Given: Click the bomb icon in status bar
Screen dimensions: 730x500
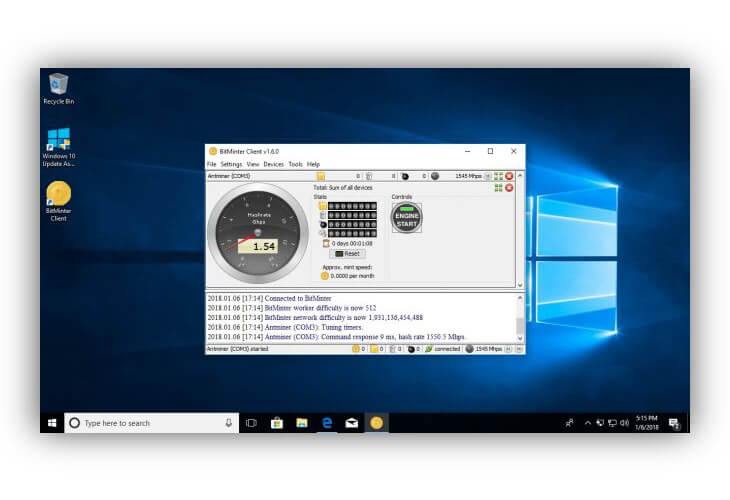Looking at the screenshot, I should [x=411, y=349].
